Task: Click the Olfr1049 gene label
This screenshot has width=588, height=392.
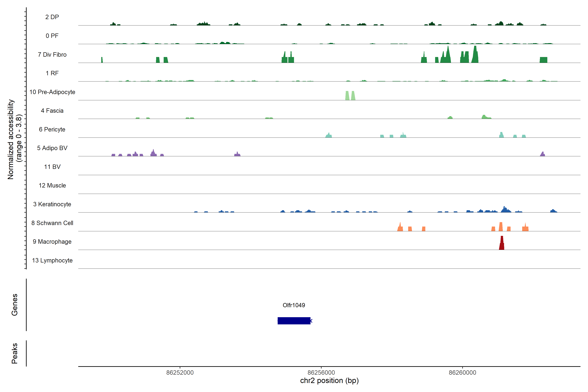Action: (x=294, y=305)
